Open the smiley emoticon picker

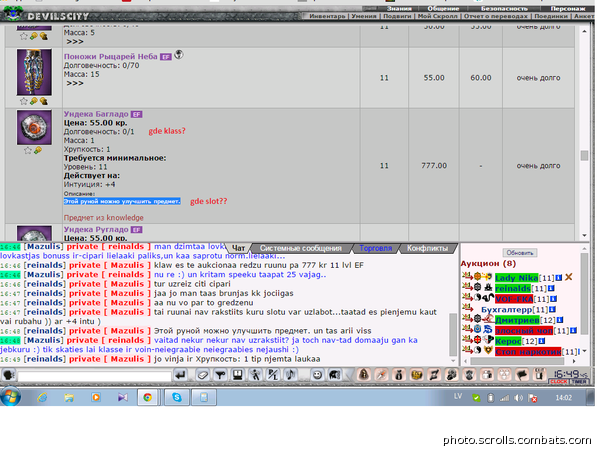click(x=317, y=375)
